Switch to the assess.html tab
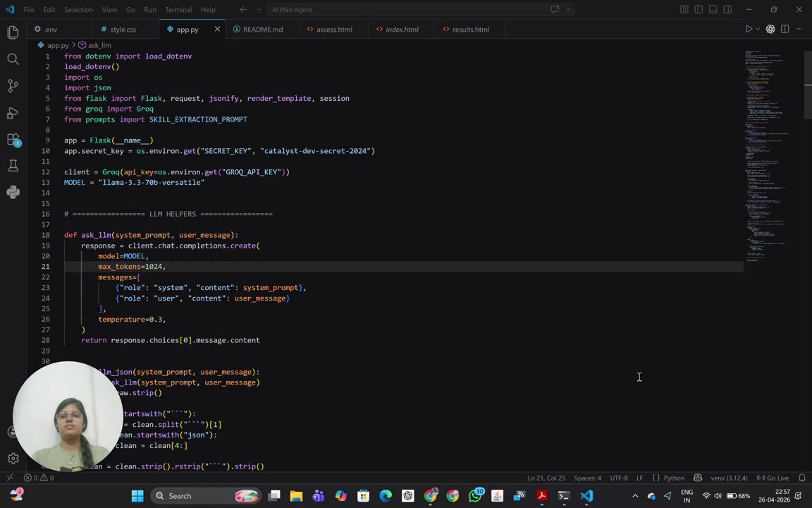812x508 pixels. click(334, 29)
